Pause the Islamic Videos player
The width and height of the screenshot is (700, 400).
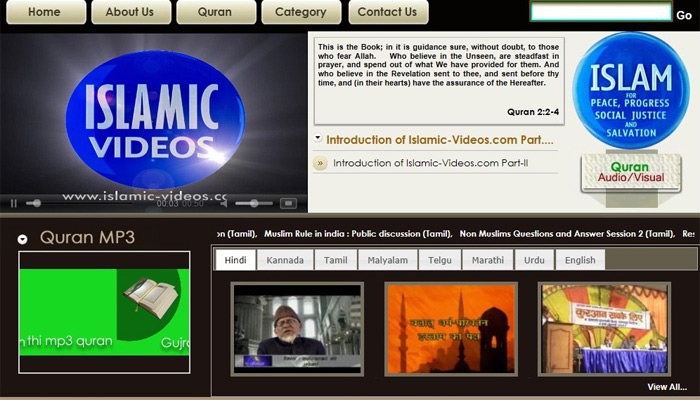14,203
